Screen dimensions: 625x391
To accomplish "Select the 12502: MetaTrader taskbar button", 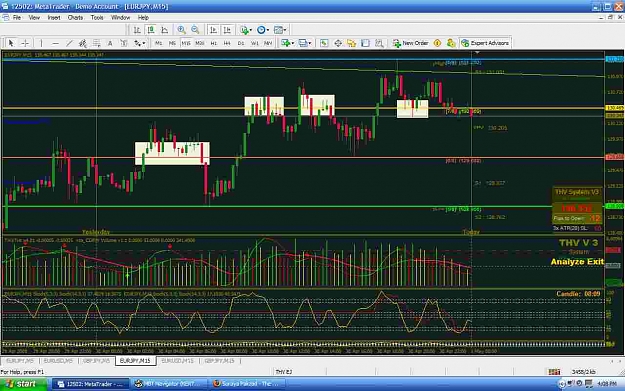I will click(x=91, y=384).
